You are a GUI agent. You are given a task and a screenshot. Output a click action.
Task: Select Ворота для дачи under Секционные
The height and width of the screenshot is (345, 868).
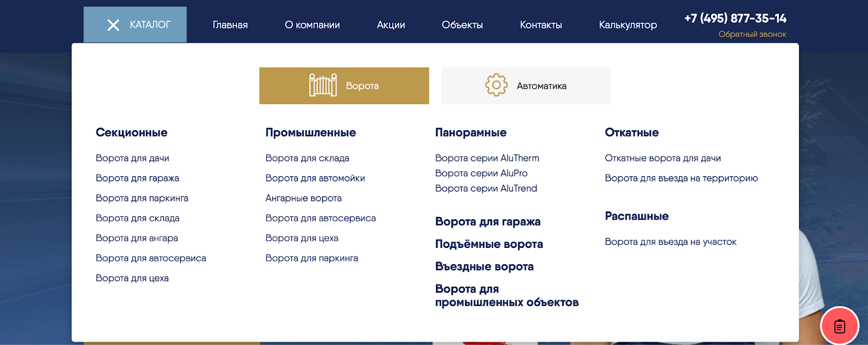[132, 158]
